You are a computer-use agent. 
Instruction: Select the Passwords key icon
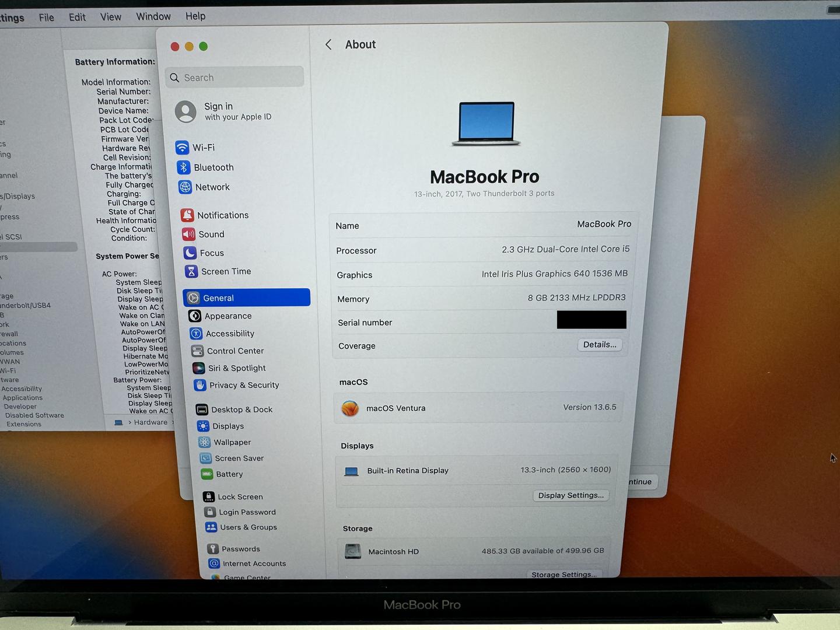tap(213, 549)
